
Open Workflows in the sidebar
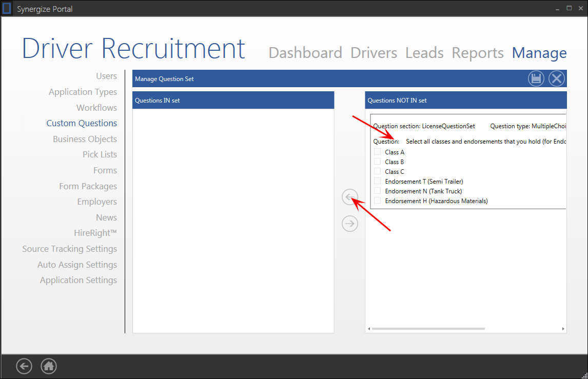coord(96,108)
